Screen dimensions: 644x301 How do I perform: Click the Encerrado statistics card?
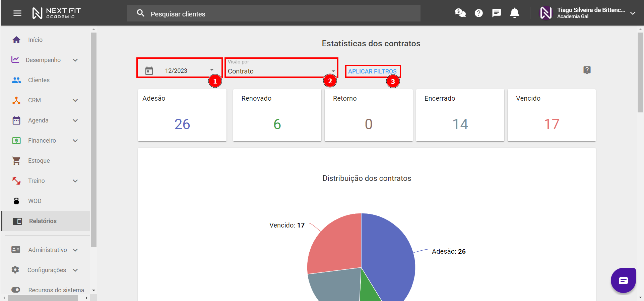460,115
